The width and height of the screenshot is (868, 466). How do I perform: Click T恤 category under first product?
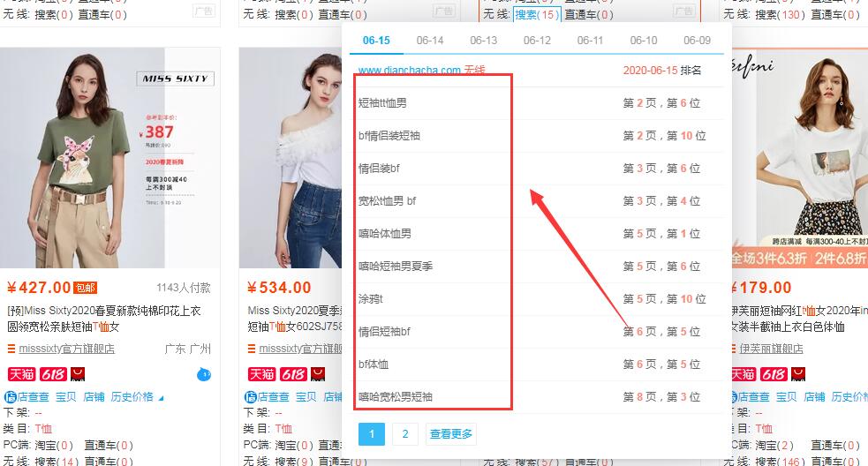pyautogui.click(x=43, y=429)
